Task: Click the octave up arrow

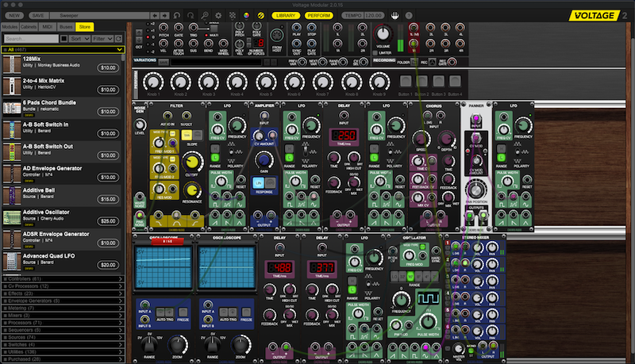Action: pos(139,33)
